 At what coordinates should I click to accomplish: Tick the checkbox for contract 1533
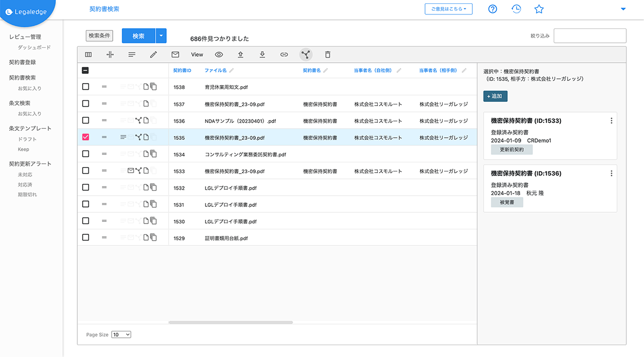pyautogui.click(x=86, y=171)
